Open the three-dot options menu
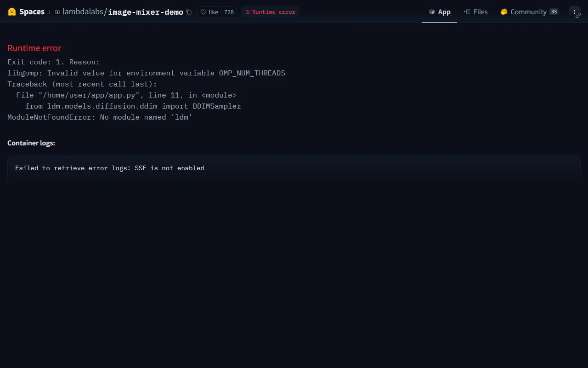Viewport: 588px width, 368px height. 574,11
